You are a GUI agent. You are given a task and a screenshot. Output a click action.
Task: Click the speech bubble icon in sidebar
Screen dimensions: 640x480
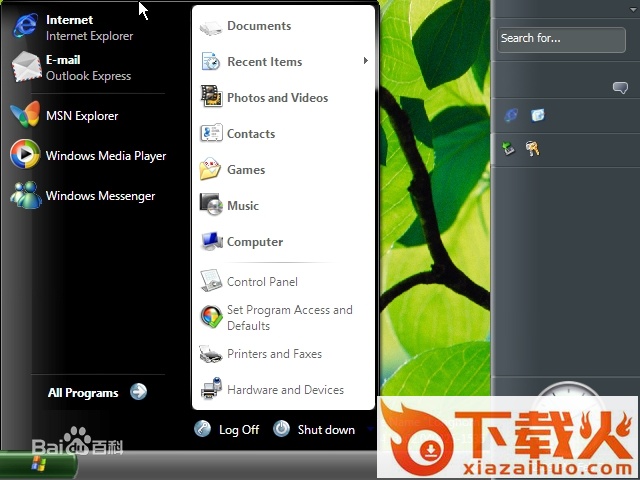tap(620, 87)
